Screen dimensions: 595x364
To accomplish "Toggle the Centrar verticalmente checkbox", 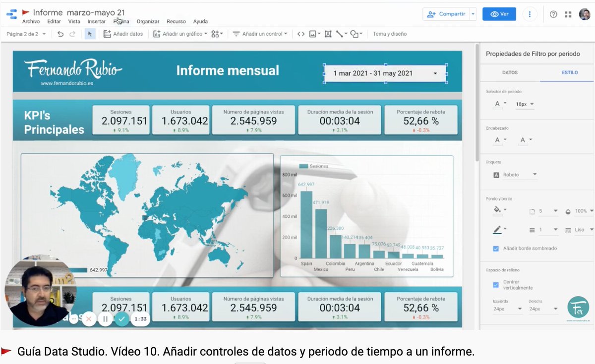I will [496, 285].
